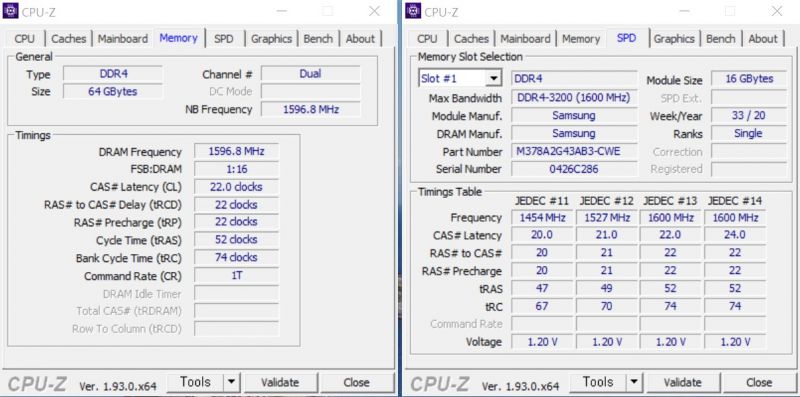This screenshot has height=397, width=800.
Task: Click Validate button in left window
Action: click(x=280, y=382)
